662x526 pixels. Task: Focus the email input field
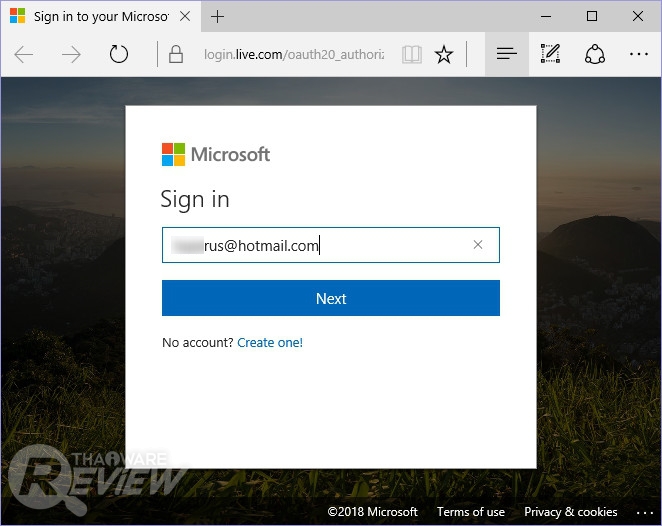(331, 245)
